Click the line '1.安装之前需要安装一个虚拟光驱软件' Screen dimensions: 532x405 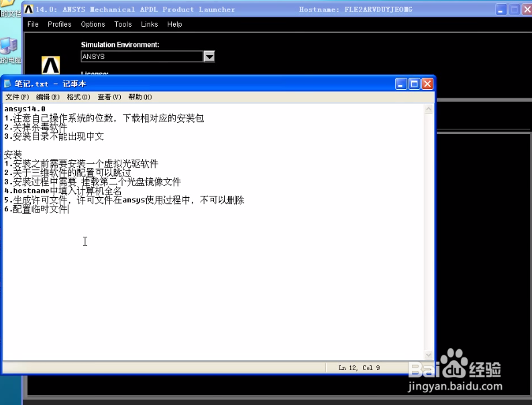click(81, 164)
